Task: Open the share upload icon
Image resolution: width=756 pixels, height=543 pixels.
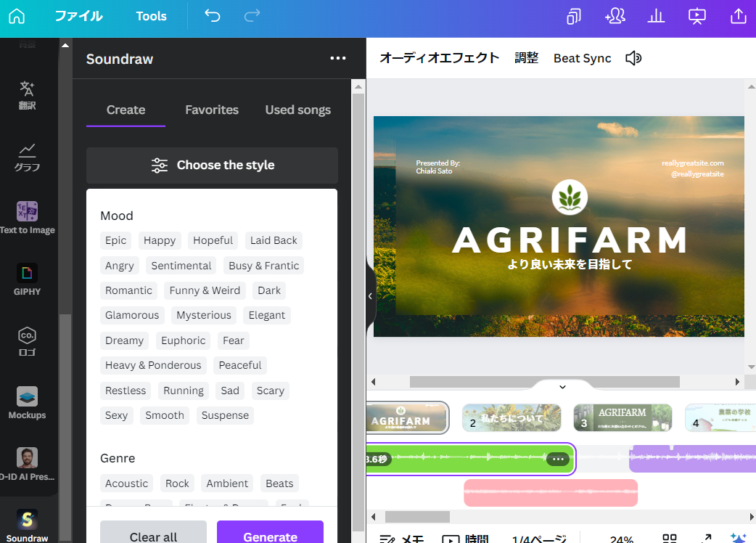Action: 738,16
